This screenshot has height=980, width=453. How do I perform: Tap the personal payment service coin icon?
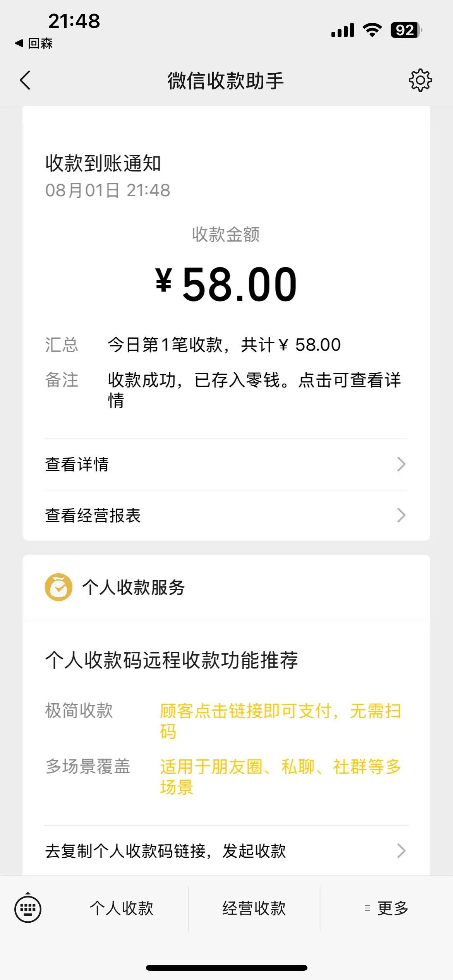[x=58, y=587]
